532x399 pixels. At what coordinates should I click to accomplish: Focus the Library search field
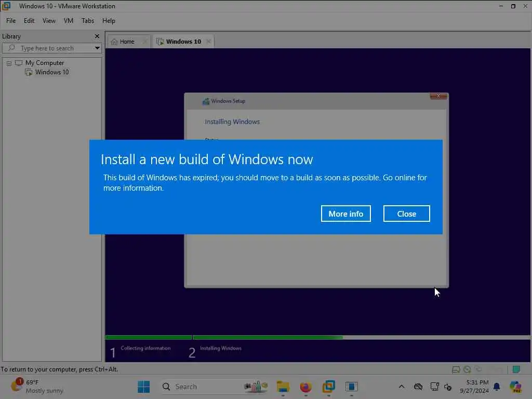[51, 48]
